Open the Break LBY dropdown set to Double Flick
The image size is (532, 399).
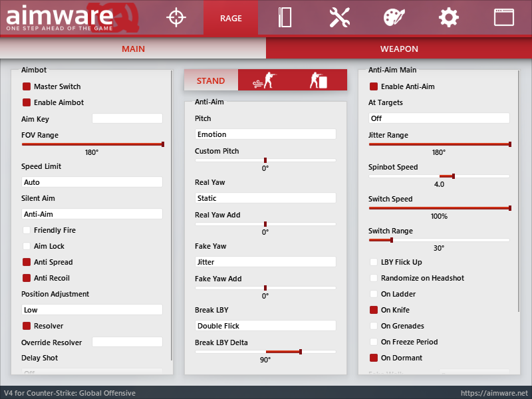tap(265, 325)
